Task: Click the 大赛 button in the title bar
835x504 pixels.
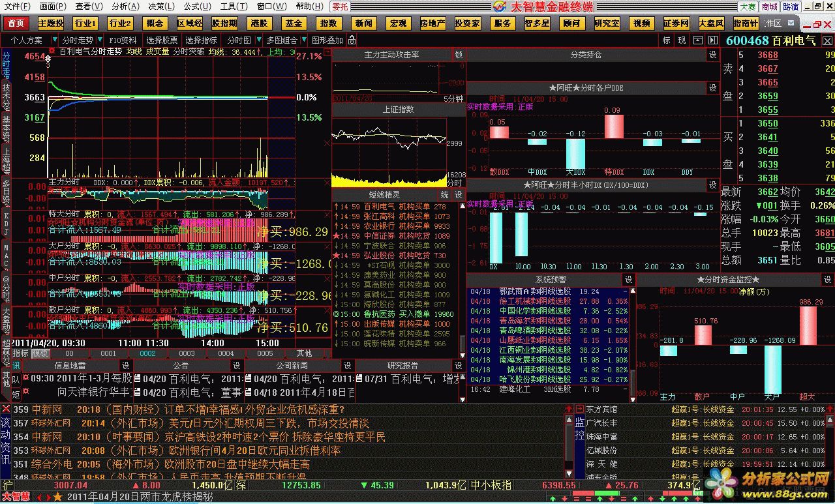Action: 748,7
